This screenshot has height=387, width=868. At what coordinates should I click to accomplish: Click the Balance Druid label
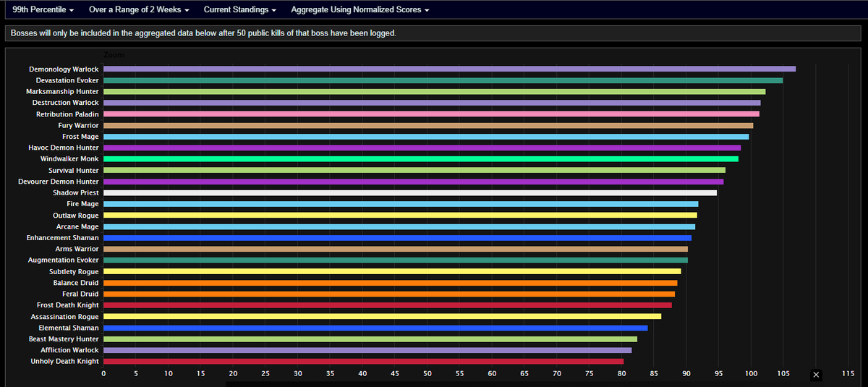75,282
